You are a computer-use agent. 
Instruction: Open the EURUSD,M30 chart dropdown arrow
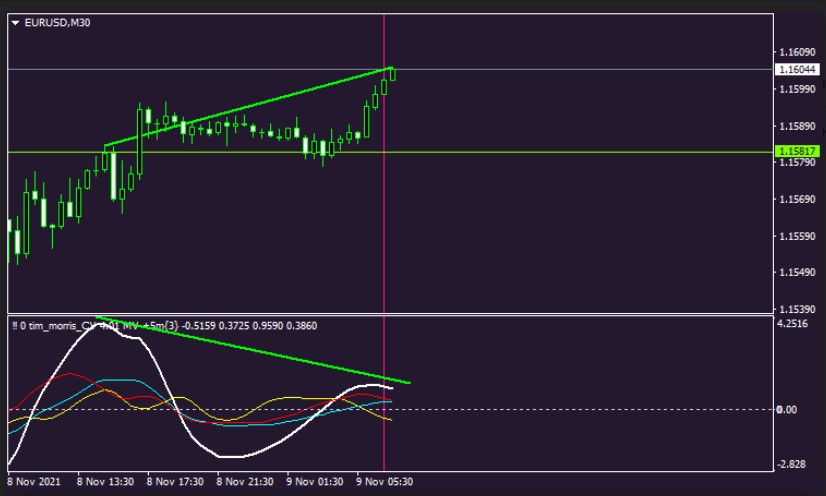click(15, 23)
